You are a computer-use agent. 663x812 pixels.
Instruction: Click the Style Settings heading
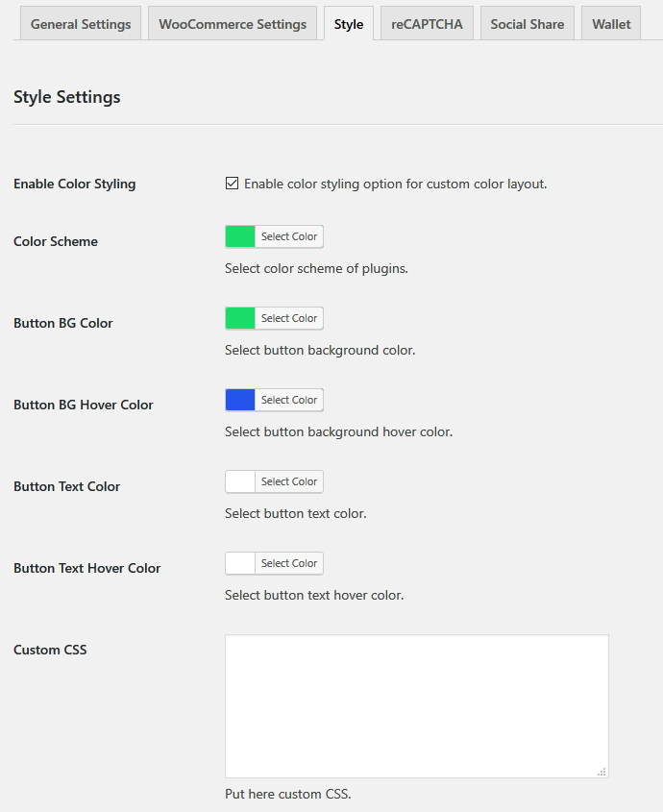coord(66,96)
